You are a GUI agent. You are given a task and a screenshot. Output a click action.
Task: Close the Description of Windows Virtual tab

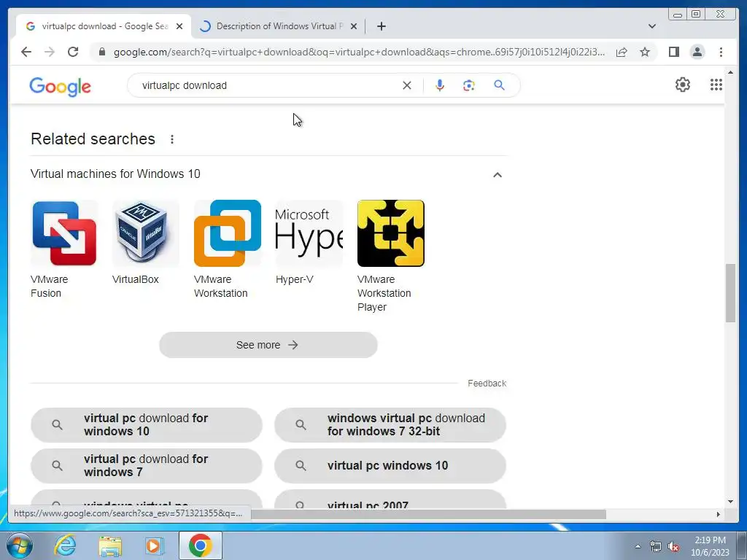point(354,26)
